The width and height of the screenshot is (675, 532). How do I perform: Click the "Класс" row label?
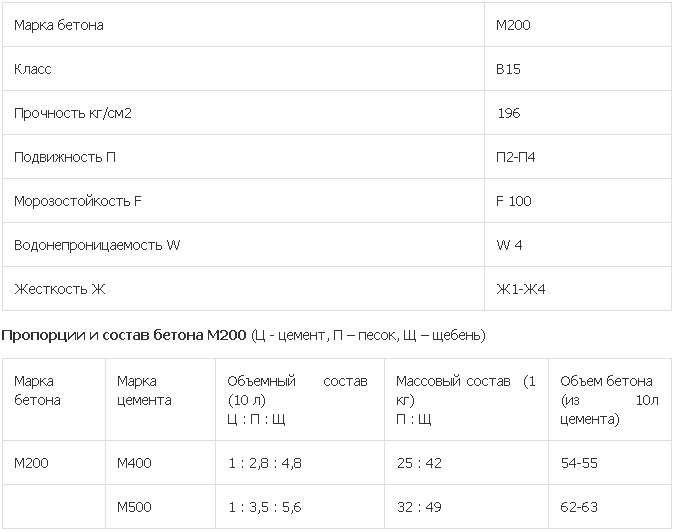tap(32, 70)
